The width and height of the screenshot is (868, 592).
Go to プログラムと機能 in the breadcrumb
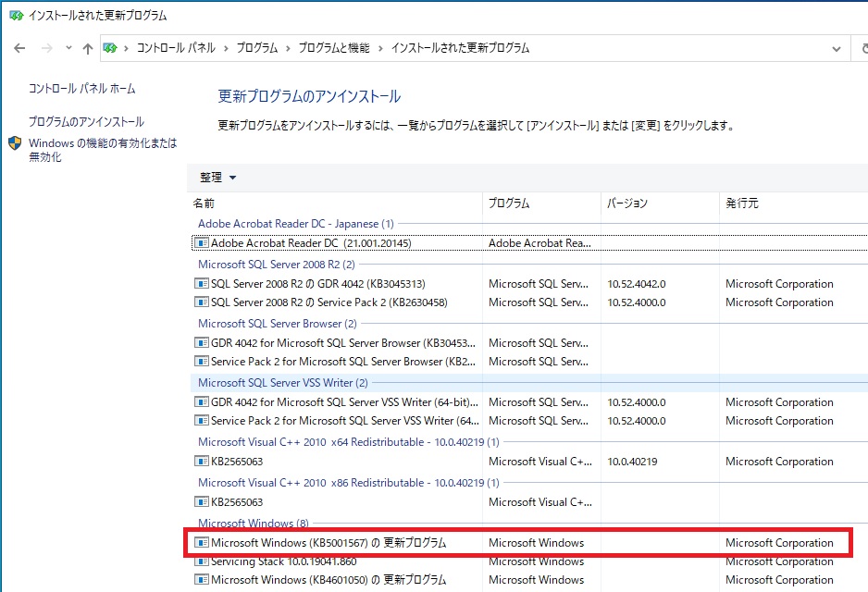[x=334, y=48]
